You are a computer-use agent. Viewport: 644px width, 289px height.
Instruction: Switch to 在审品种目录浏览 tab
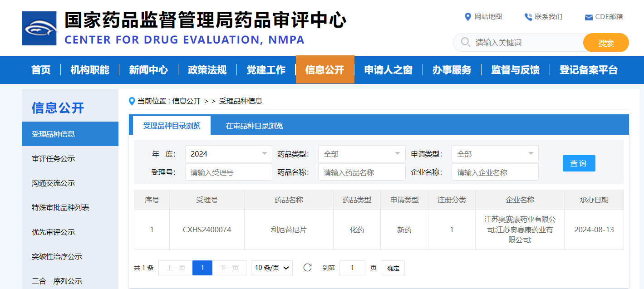254,126
